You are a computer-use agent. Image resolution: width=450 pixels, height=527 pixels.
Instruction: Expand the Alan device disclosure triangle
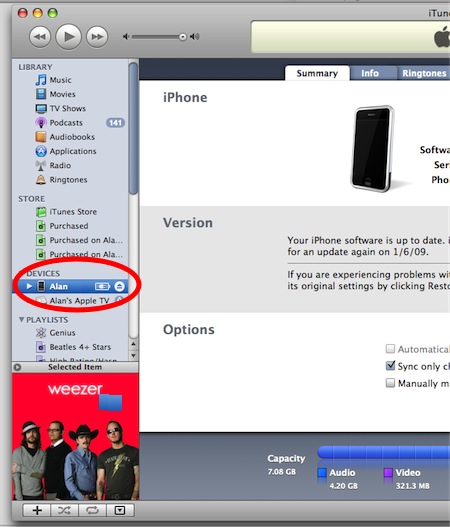point(29,286)
